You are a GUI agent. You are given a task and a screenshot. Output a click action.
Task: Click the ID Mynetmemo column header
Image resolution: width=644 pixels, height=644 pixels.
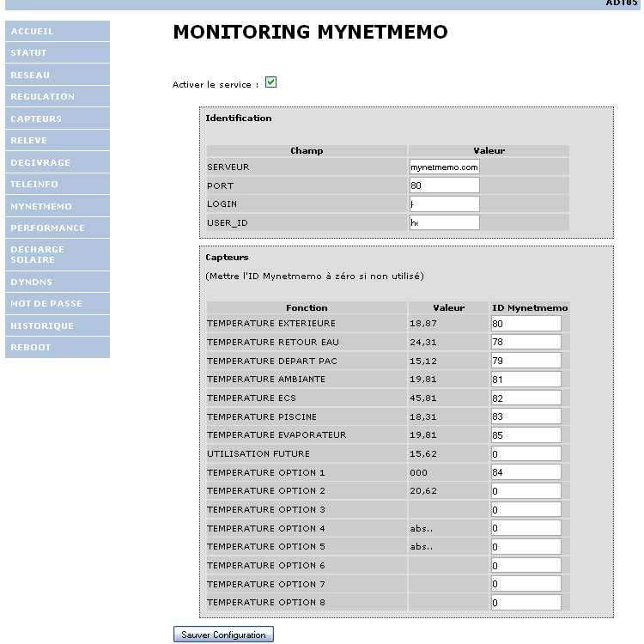pyautogui.click(x=530, y=307)
